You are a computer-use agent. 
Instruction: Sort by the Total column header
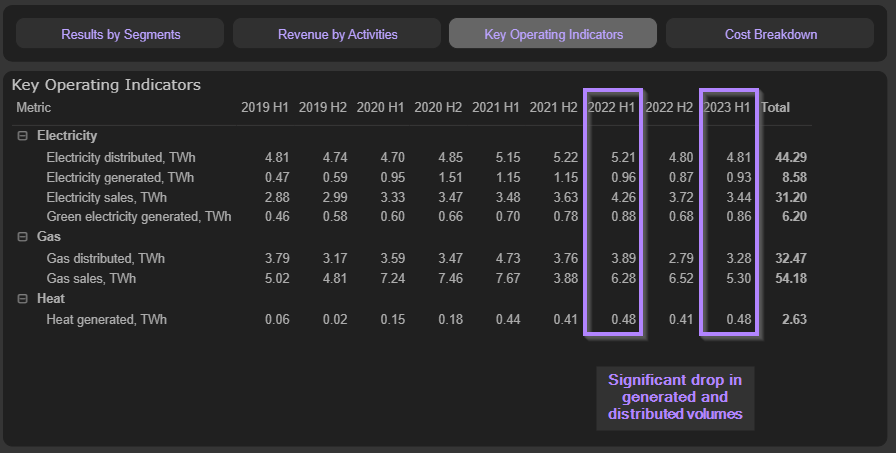tap(775, 108)
